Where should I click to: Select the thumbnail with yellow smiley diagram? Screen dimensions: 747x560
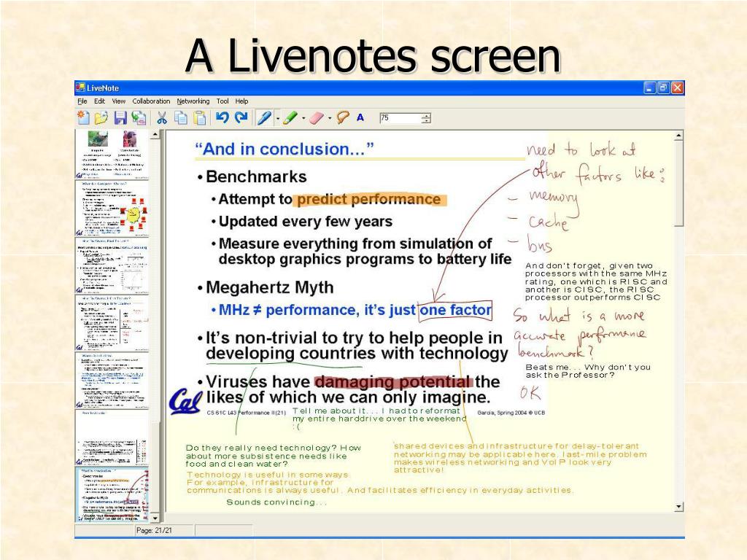(x=112, y=208)
